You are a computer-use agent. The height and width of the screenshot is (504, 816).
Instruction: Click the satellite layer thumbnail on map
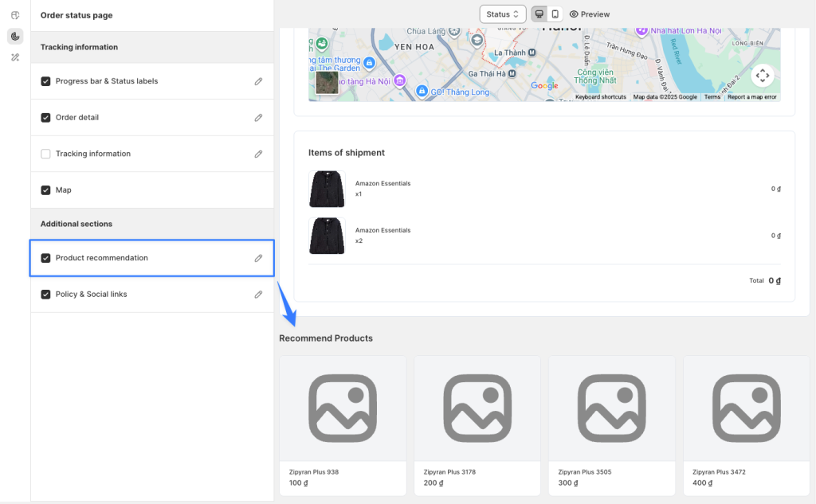[x=327, y=83]
